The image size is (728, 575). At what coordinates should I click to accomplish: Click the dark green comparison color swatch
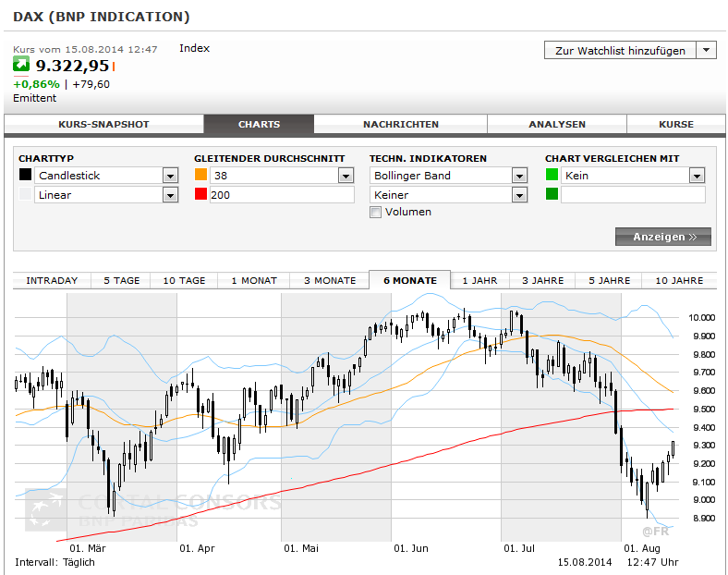click(552, 194)
